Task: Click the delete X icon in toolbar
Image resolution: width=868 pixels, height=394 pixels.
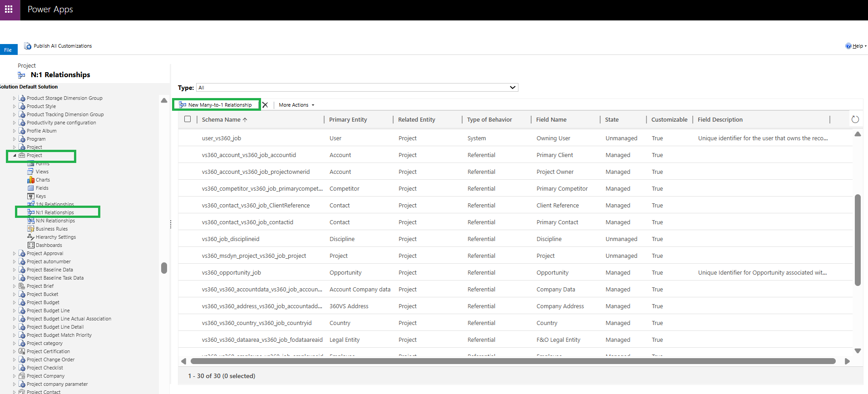Action: [x=265, y=105]
